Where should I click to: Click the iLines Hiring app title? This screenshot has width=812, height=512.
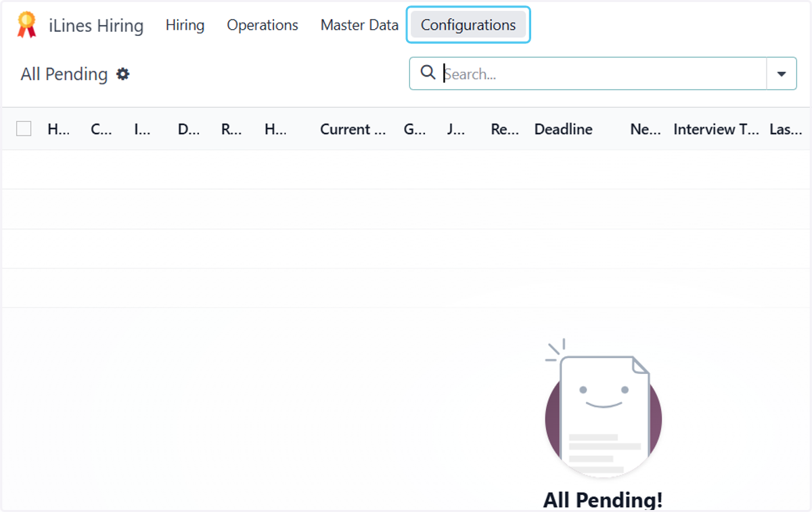pyautogui.click(x=96, y=26)
